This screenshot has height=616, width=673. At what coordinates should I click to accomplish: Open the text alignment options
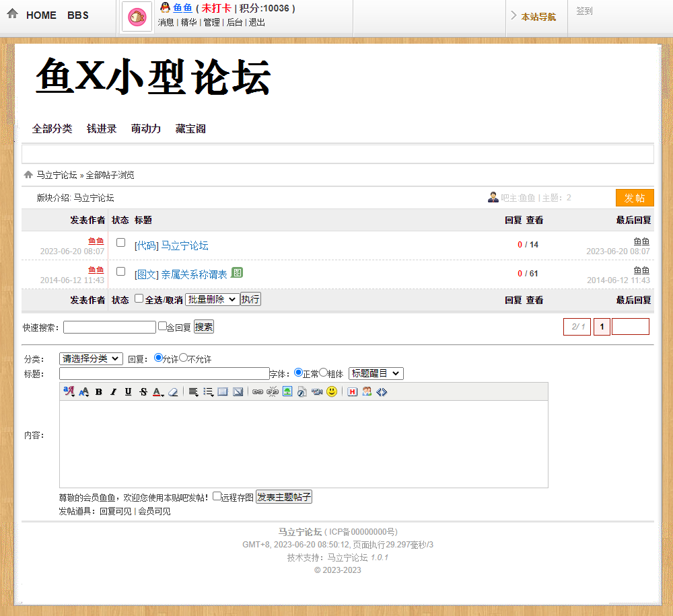(193, 391)
